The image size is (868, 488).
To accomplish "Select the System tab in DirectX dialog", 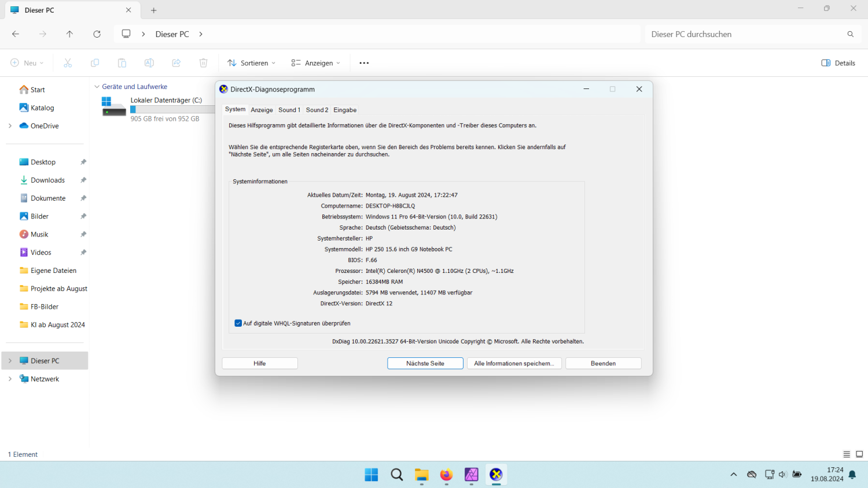I will coord(236,109).
